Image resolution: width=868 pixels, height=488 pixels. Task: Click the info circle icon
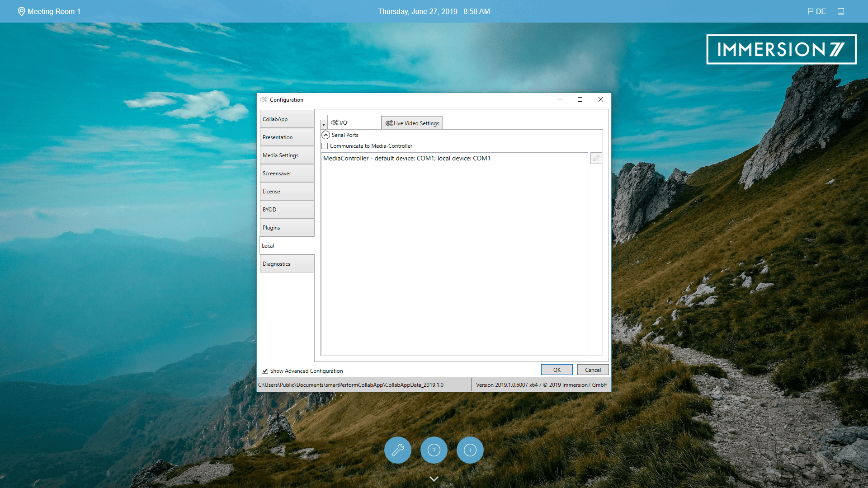pos(470,450)
